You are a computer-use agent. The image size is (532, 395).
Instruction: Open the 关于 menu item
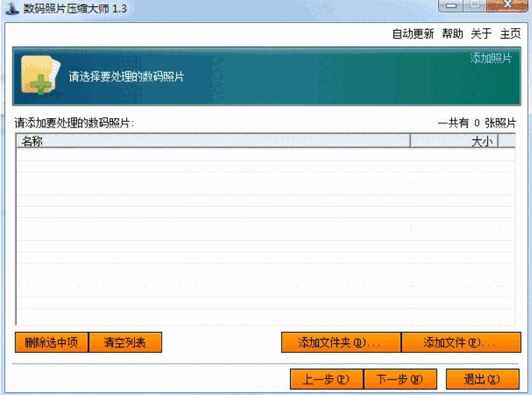pos(481,34)
